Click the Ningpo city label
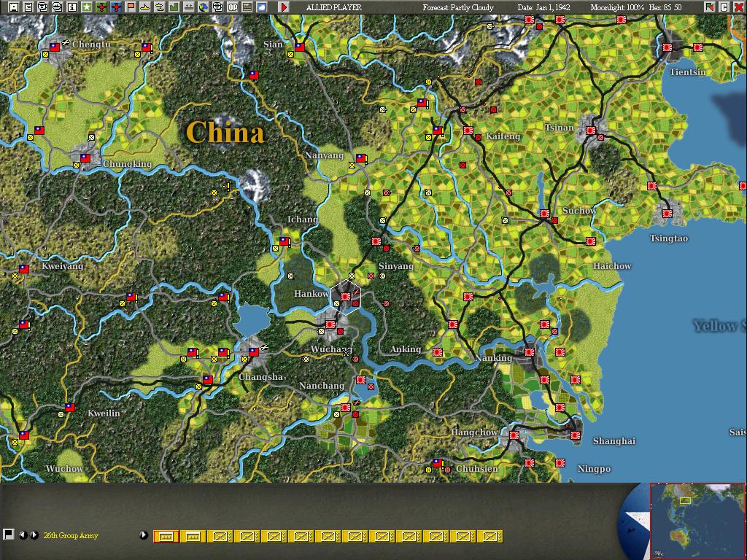Screen dimensions: 747x560 pos(594,469)
